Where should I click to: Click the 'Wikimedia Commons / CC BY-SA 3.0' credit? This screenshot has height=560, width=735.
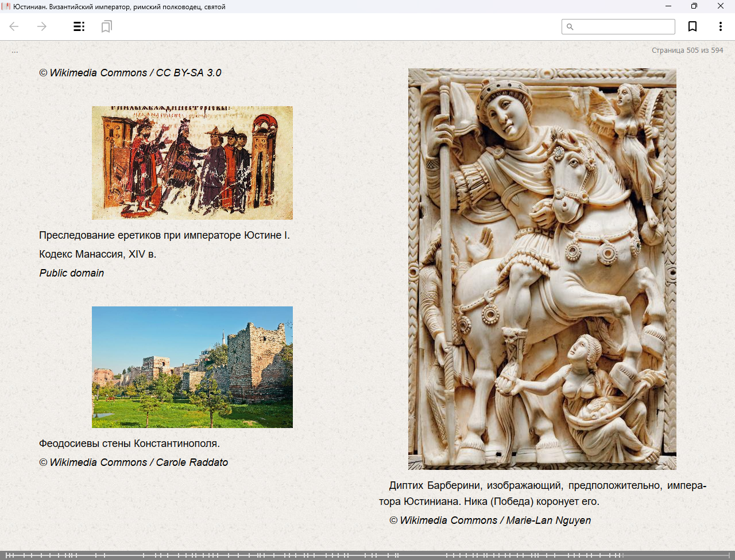click(130, 73)
